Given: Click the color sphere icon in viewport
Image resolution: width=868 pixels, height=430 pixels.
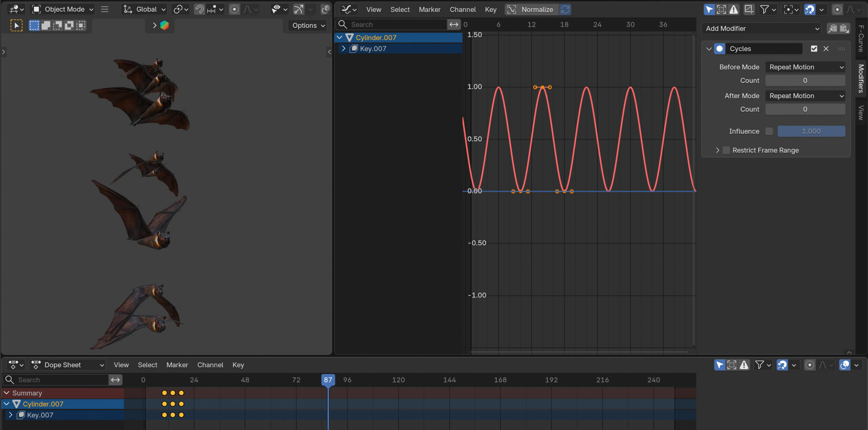Looking at the screenshot, I should point(164,25).
